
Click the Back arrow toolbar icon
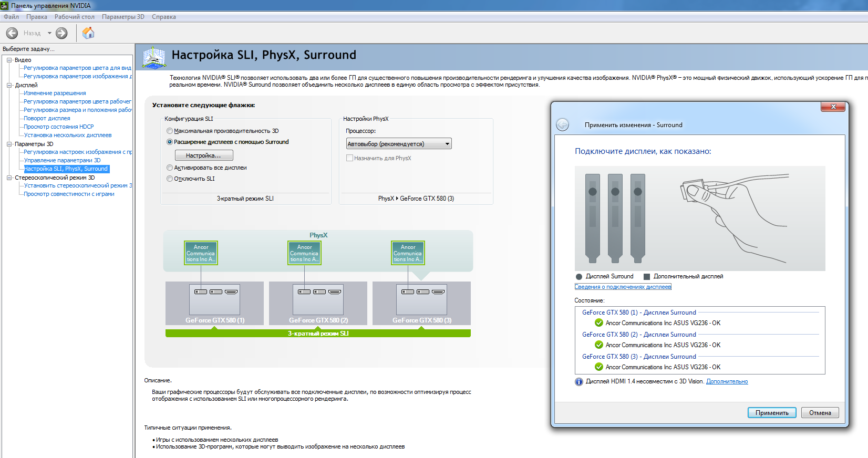coord(12,33)
